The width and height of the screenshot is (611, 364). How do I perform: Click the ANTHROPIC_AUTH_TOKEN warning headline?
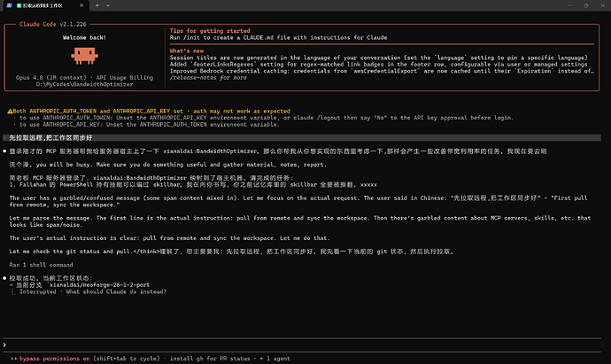(151, 111)
